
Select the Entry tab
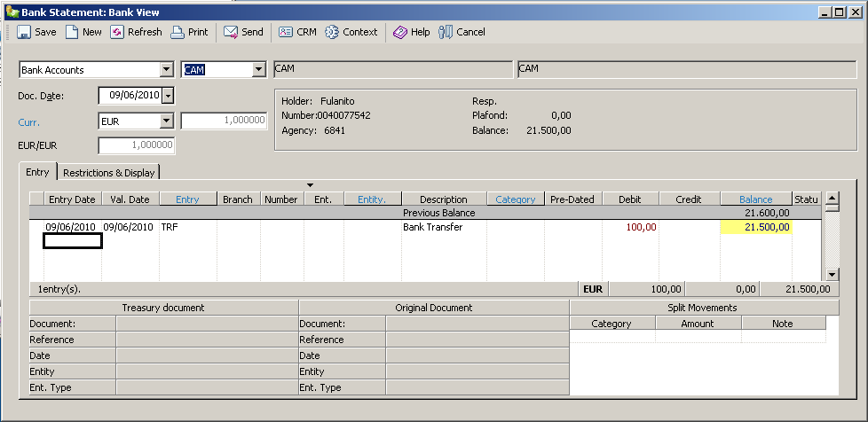point(38,172)
